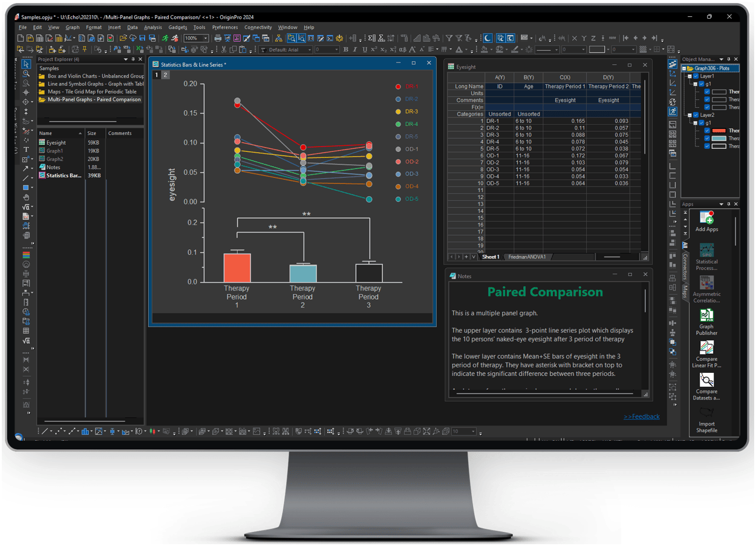Click the C(X) column header in Eyesight

564,77
